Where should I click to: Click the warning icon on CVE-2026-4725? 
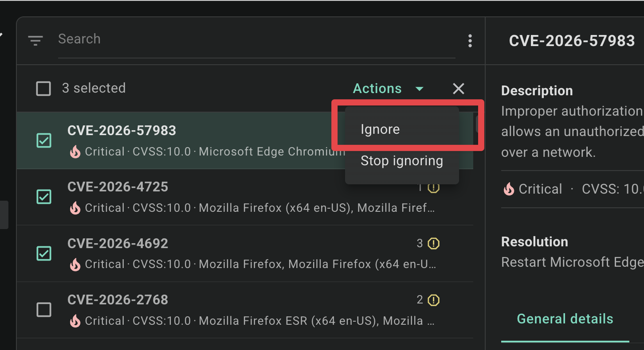click(x=433, y=187)
